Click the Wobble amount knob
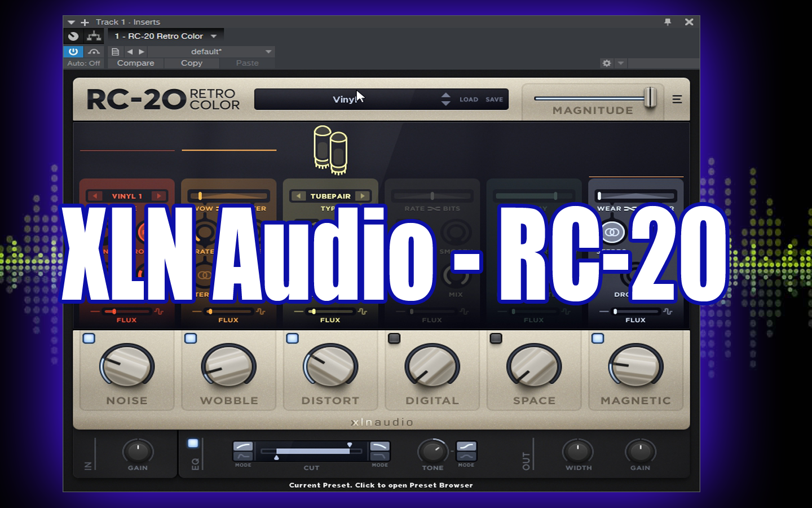The width and height of the screenshot is (812, 508). (x=228, y=366)
